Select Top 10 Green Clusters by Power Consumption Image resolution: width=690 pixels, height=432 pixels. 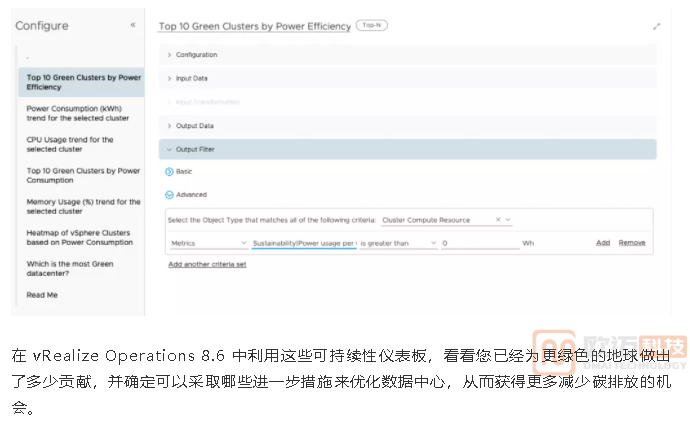81,175
